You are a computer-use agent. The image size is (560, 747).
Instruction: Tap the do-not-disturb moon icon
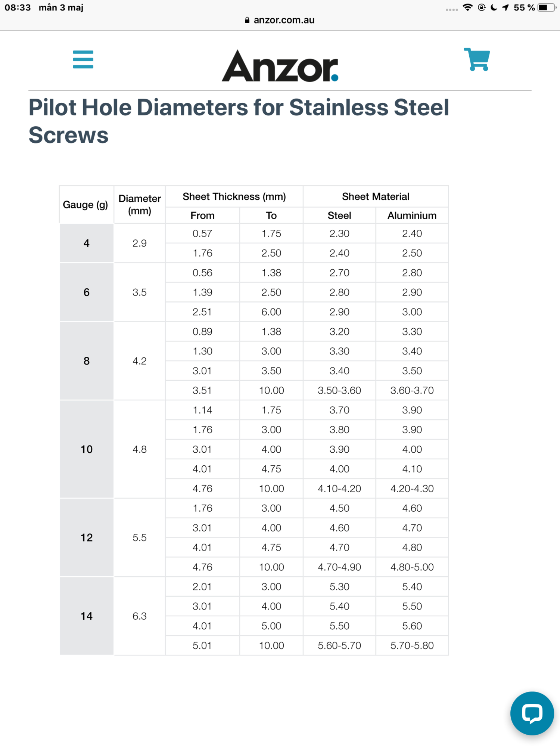(494, 7)
